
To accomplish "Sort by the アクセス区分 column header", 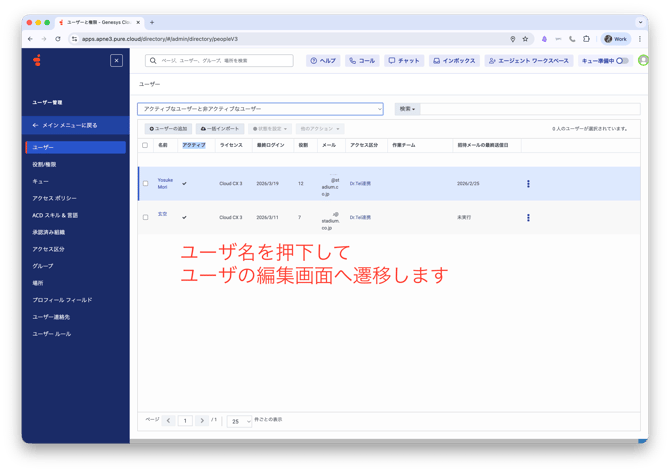I will (x=364, y=145).
